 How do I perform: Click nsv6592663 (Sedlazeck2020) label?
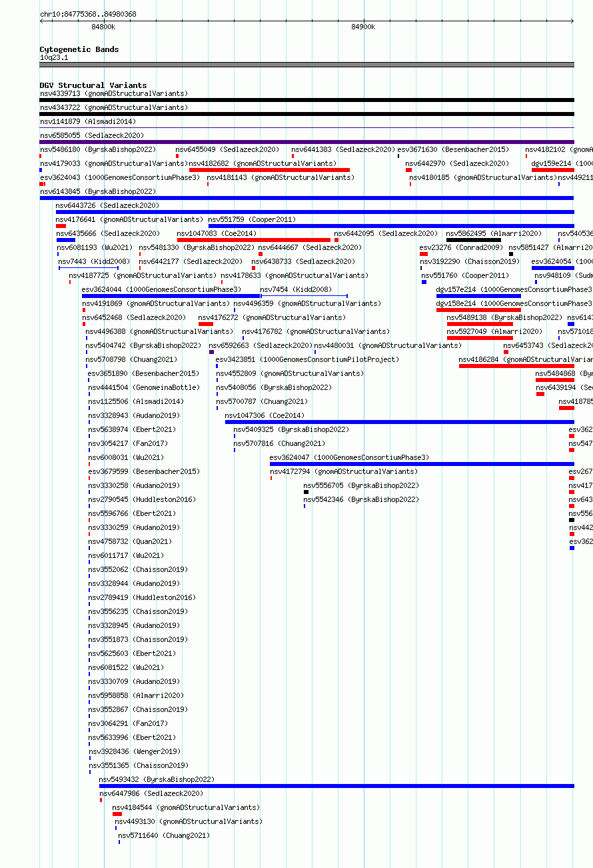261,345
